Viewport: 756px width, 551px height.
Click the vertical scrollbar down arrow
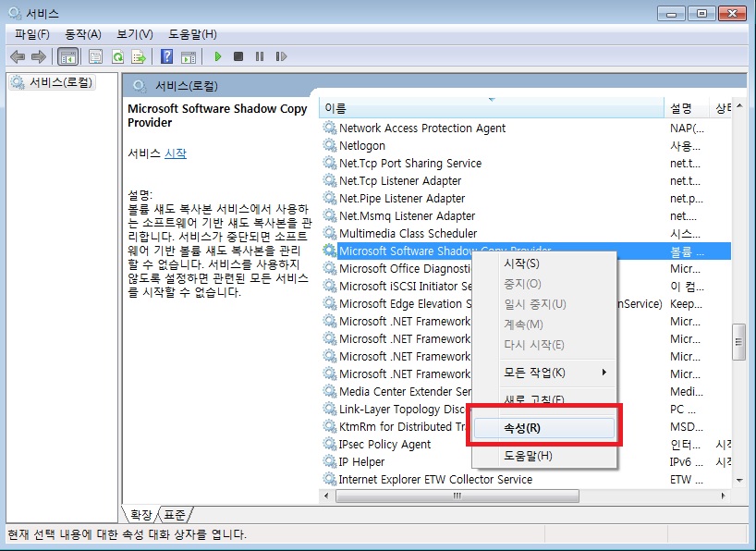pos(739,480)
